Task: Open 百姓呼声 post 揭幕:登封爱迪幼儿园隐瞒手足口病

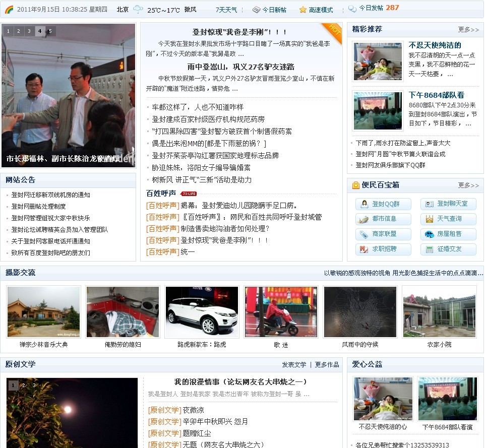Action: click(x=239, y=206)
